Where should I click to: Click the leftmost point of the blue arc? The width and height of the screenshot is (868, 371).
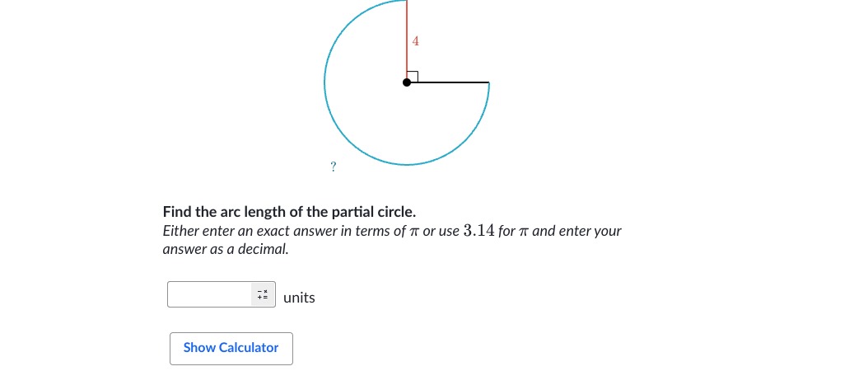click(x=325, y=82)
